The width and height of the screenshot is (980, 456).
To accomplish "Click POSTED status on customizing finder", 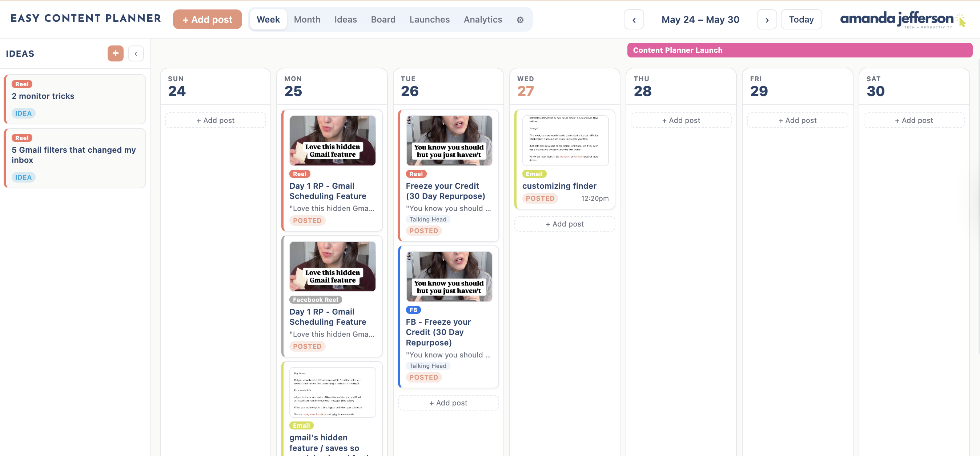I will (540, 198).
